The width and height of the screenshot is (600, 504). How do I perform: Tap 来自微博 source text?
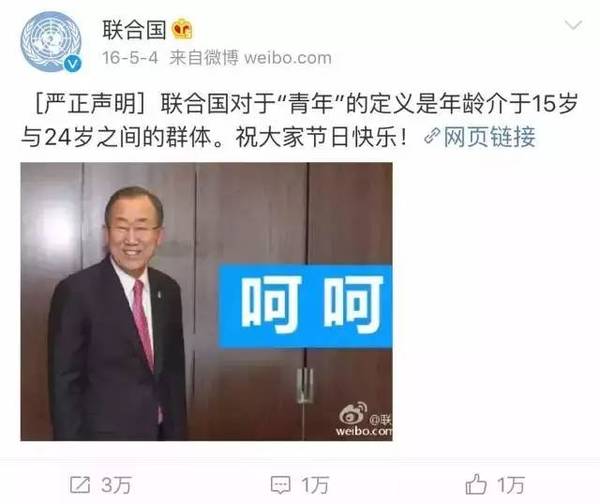(204, 58)
